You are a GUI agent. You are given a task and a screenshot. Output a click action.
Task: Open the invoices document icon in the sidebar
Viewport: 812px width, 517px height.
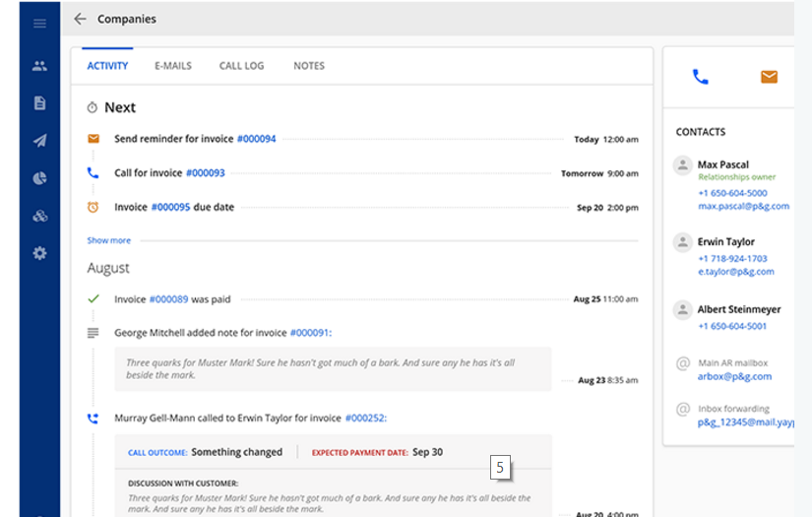click(x=40, y=103)
